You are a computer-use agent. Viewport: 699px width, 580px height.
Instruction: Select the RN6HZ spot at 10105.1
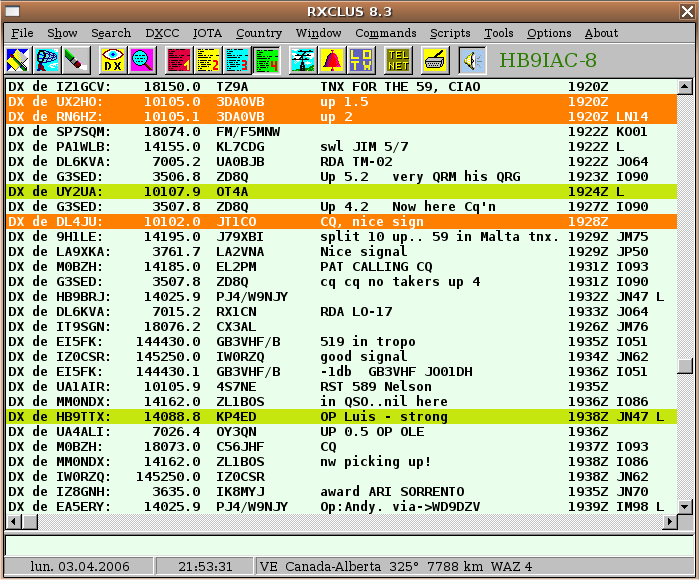[x=341, y=117]
